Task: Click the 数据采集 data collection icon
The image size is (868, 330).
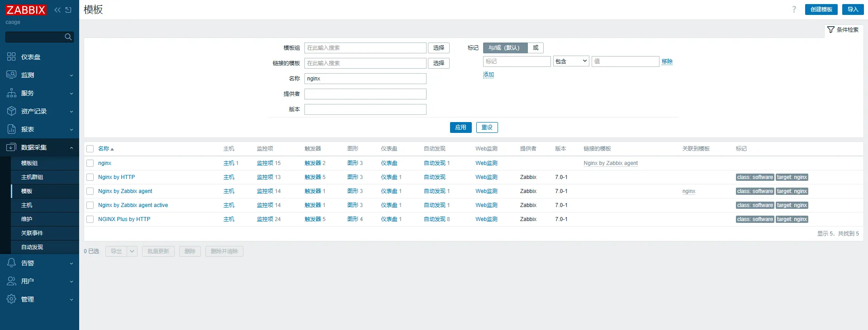Action: pyautogui.click(x=11, y=147)
